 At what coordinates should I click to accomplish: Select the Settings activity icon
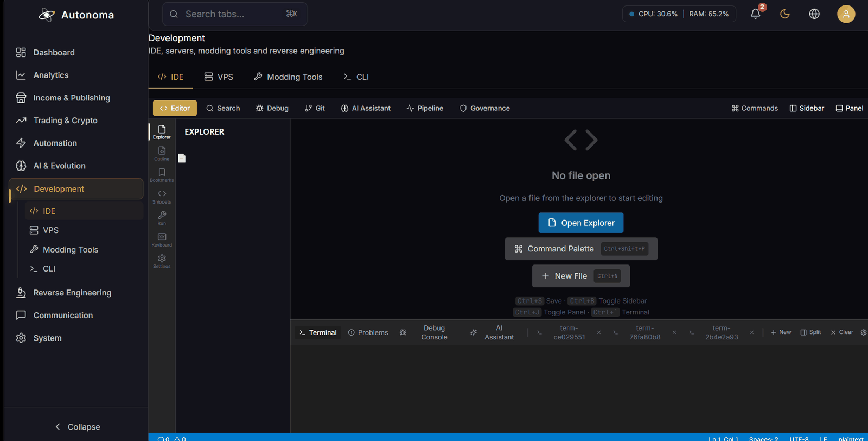pyautogui.click(x=162, y=261)
